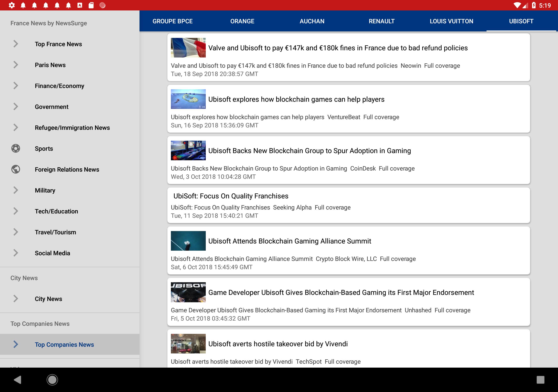Tap Full coverage in TechSpot summary
Viewport: 558px width, 392px height.
point(343,362)
